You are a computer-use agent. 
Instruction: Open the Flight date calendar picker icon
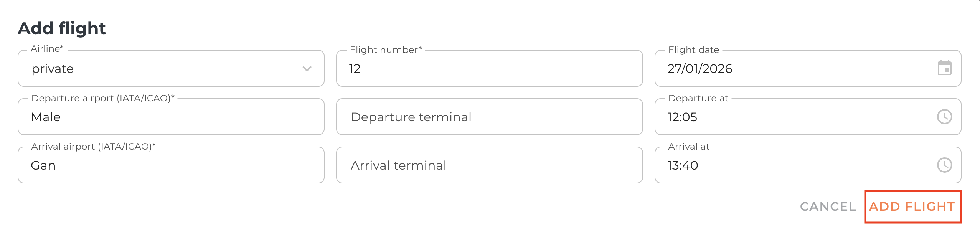click(x=944, y=68)
